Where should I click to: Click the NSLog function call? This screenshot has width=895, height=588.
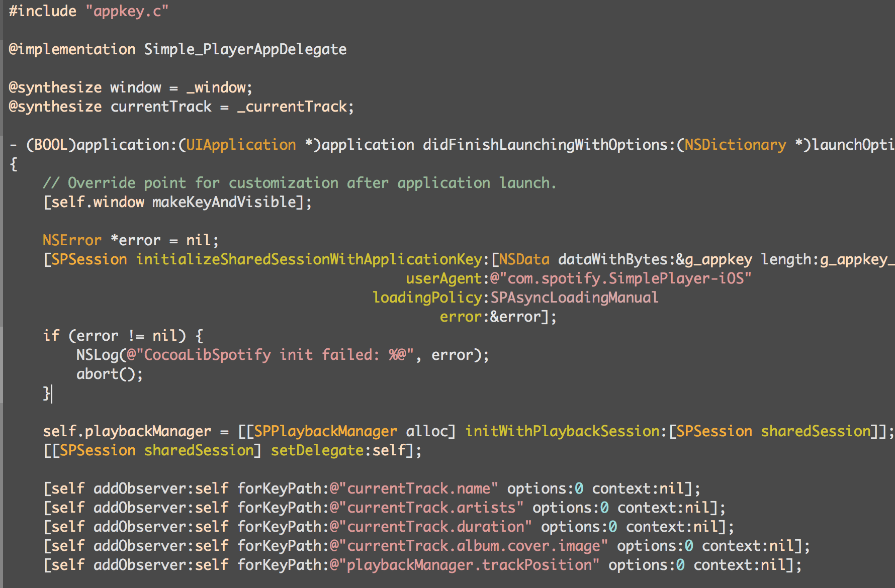tap(97, 355)
